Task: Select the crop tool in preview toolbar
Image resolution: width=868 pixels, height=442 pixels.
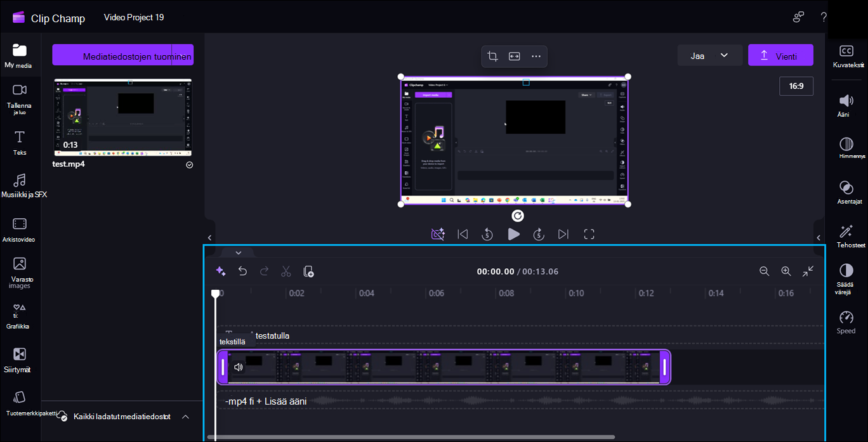Action: [x=492, y=56]
